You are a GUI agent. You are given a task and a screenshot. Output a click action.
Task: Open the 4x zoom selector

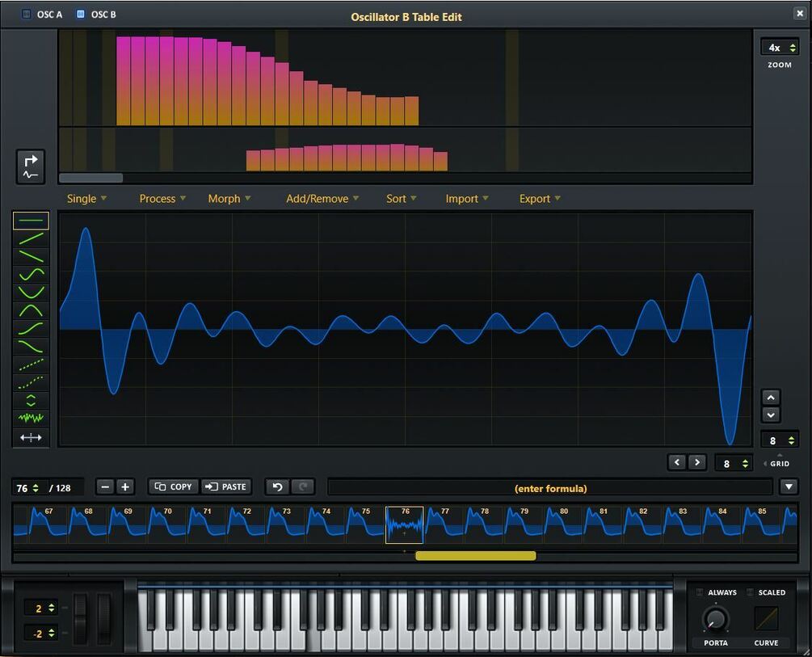tap(780, 47)
